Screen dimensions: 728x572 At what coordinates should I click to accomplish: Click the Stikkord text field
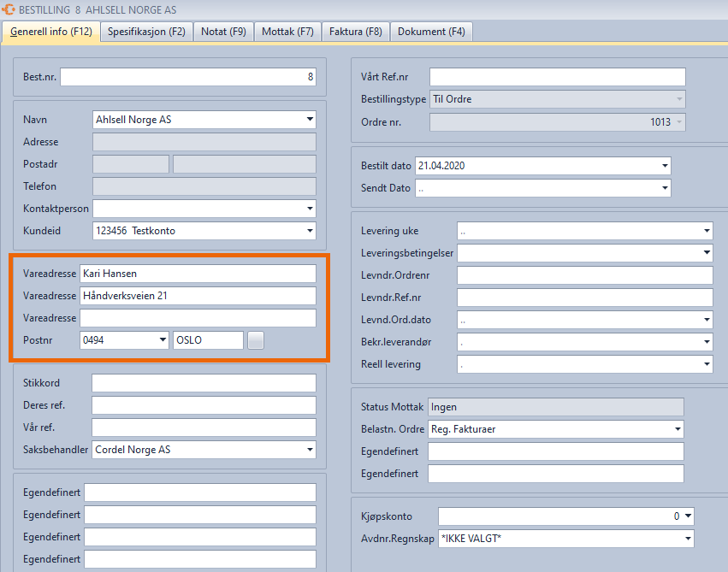click(204, 383)
